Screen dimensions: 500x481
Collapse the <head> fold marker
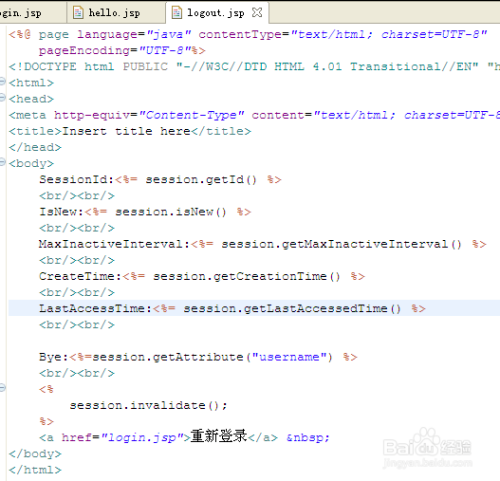(x=2, y=97)
